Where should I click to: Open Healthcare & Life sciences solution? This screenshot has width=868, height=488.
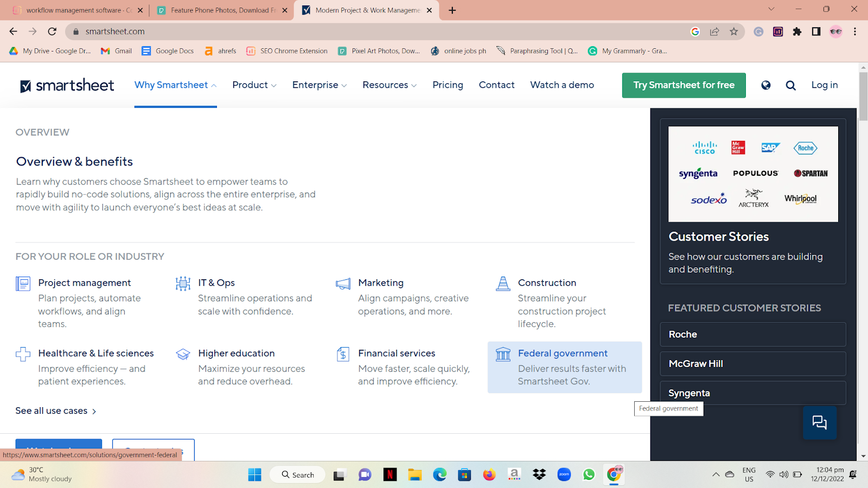click(96, 354)
